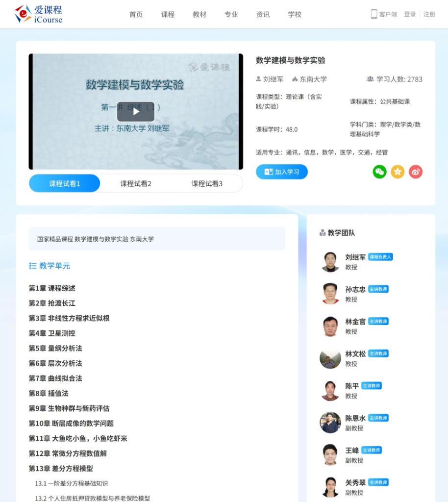Click the 加入学习 button

(x=282, y=172)
